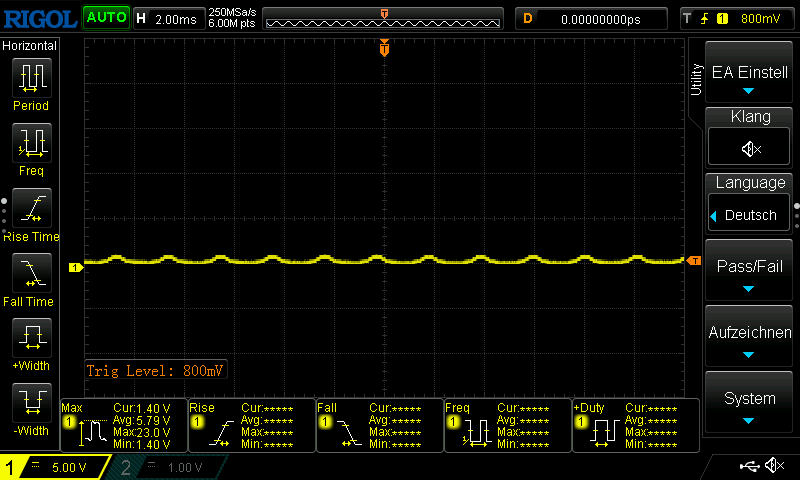Viewport: 800px width, 480px height.
Task: Click the channel 1 ground level marker
Action: point(74,267)
